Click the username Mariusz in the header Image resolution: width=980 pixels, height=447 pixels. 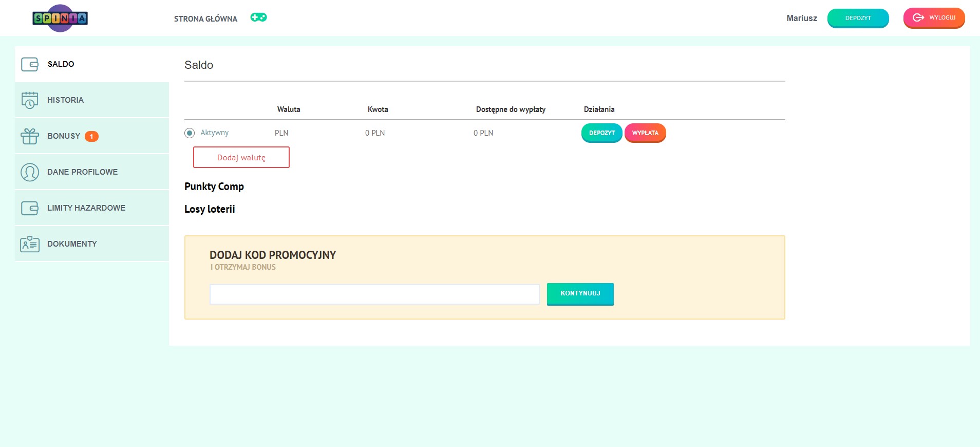802,18
